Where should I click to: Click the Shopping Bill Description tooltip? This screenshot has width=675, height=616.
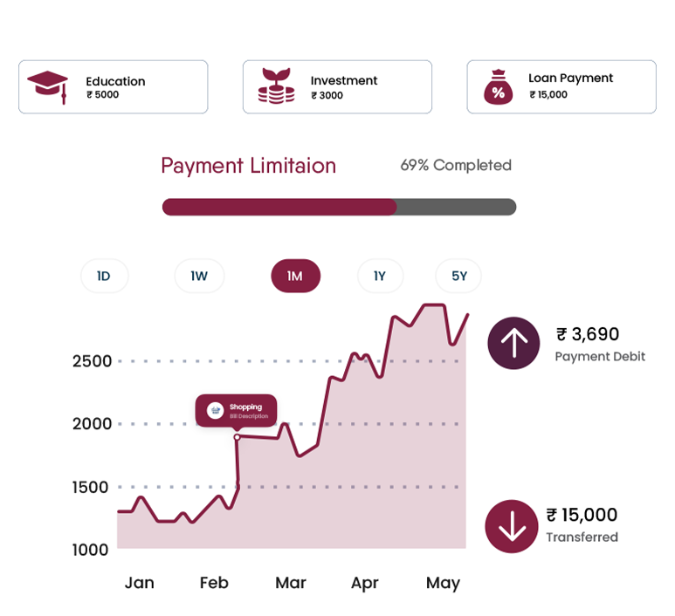(x=236, y=411)
